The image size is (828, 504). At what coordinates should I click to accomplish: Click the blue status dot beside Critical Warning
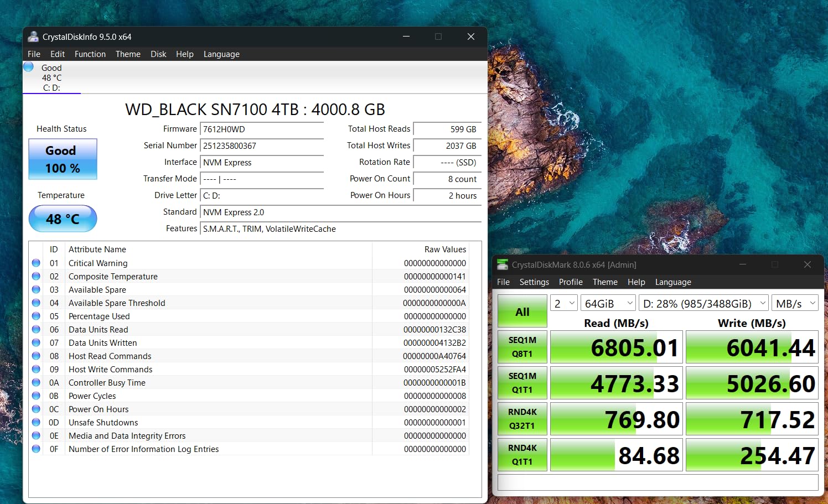click(x=35, y=263)
